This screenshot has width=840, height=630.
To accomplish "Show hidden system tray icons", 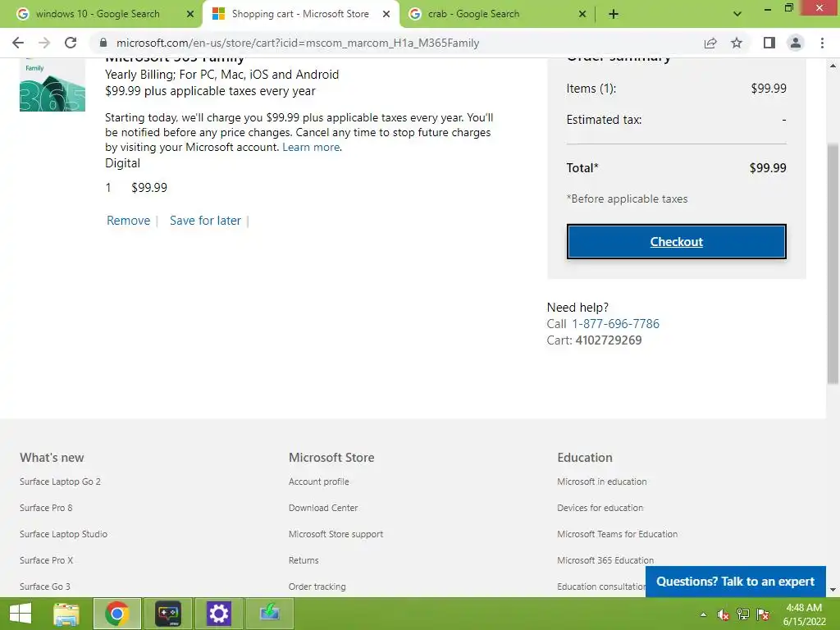I will click(703, 614).
